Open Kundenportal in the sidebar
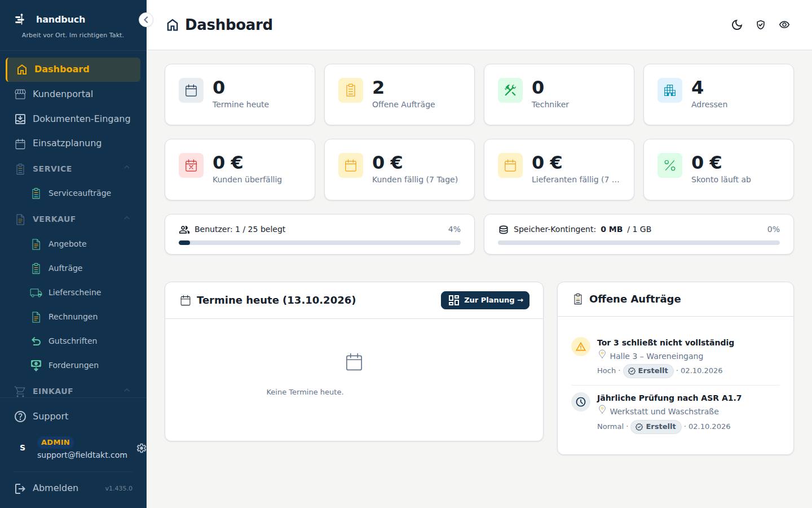Screen dimensions: 812x508 point(73,94)
